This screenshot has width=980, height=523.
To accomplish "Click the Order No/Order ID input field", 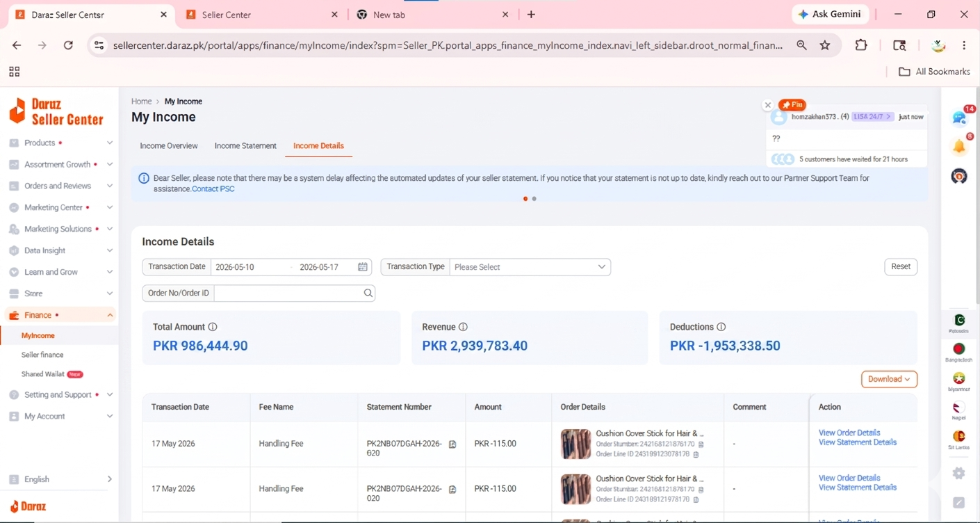I will [288, 293].
